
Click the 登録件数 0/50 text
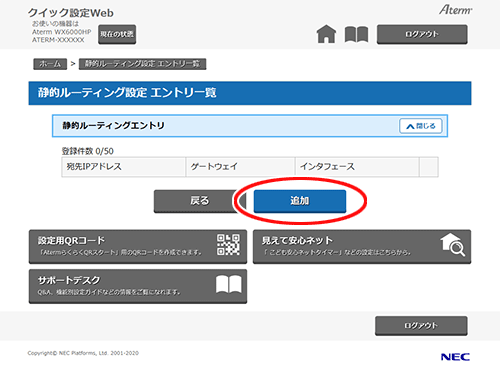point(88,151)
